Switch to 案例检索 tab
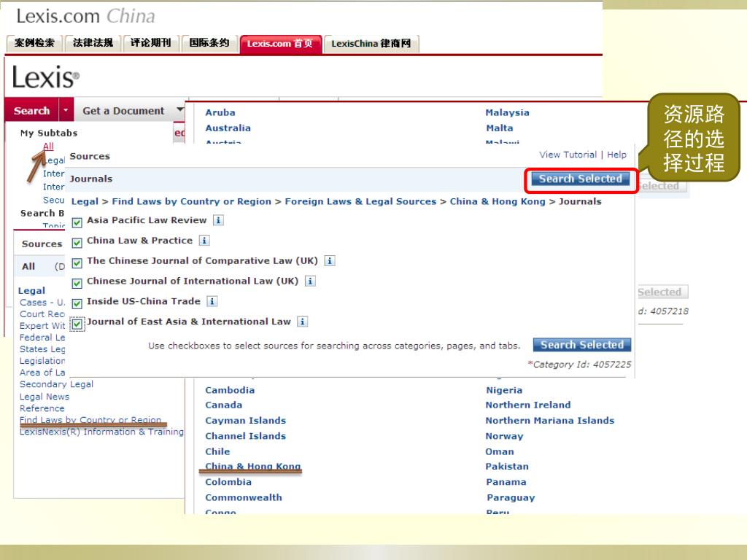The image size is (747, 560). [34, 43]
